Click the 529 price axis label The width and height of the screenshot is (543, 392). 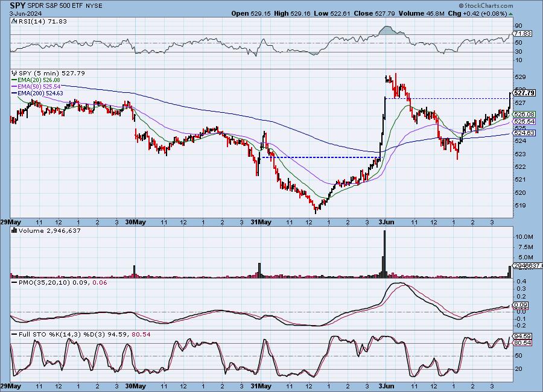(521, 77)
